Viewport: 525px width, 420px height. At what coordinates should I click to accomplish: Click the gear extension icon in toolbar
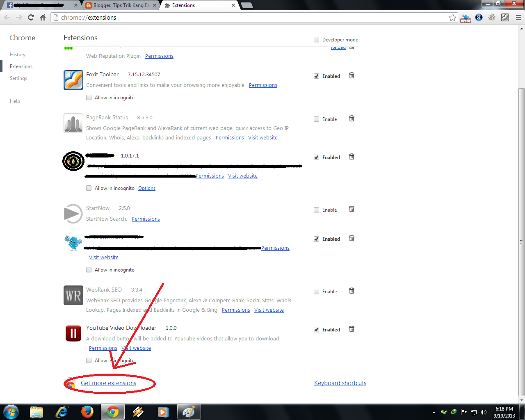[x=492, y=17]
